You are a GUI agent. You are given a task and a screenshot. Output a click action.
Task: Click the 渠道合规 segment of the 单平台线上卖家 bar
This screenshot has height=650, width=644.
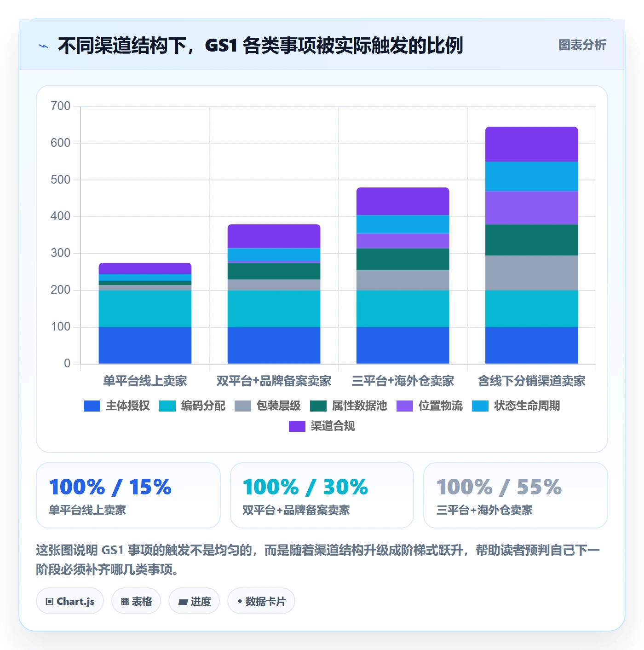pos(145,268)
